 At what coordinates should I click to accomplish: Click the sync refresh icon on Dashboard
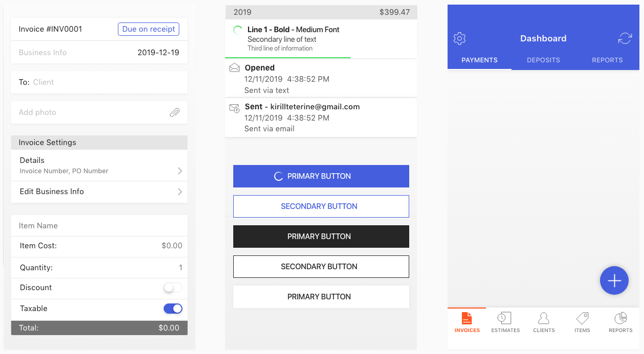point(625,38)
